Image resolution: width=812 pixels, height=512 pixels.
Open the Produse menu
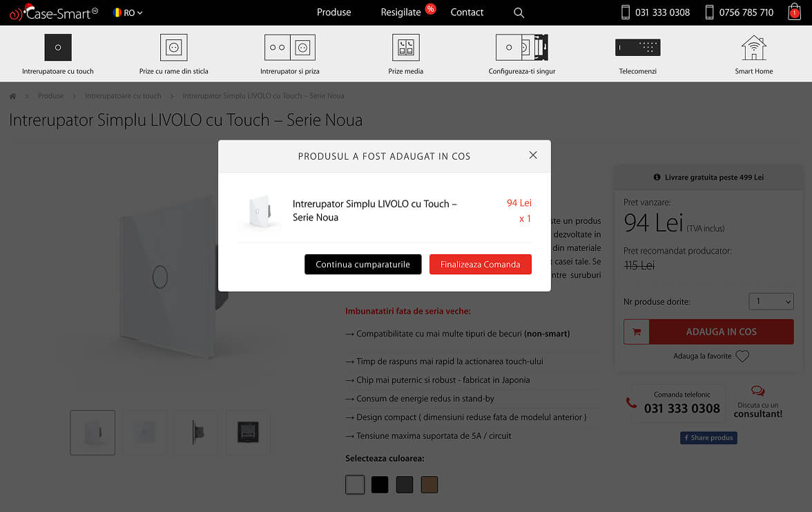click(x=333, y=12)
